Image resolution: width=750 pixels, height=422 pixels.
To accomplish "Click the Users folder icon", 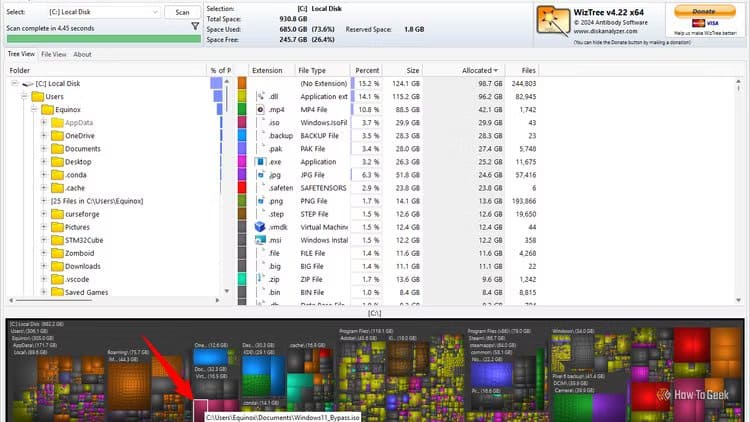I will coord(37,97).
